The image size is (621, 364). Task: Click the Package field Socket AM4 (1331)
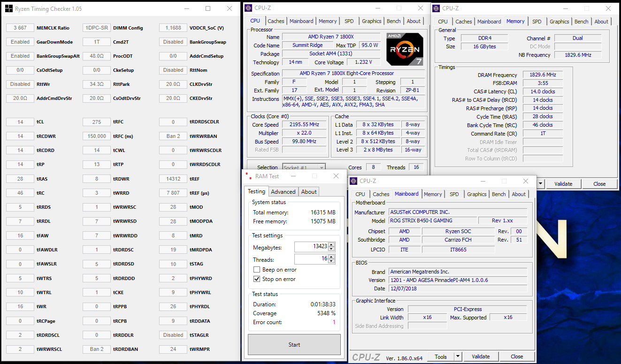(331, 54)
